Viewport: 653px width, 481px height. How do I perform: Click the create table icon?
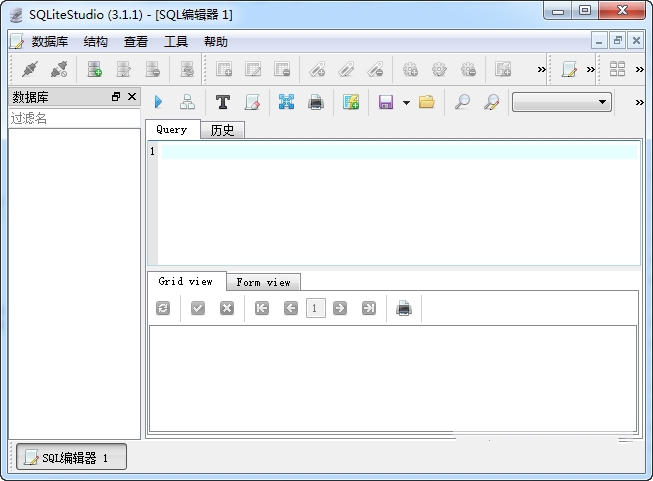tap(224, 69)
